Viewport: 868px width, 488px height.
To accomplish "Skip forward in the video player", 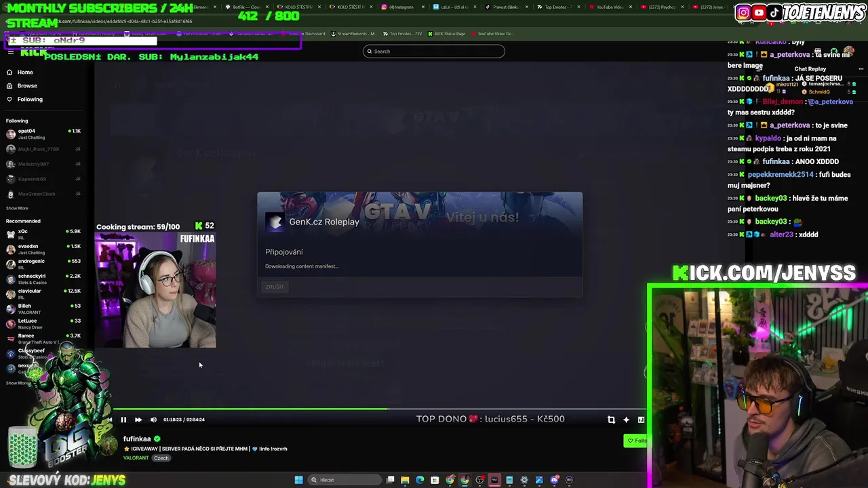I will pos(138,420).
